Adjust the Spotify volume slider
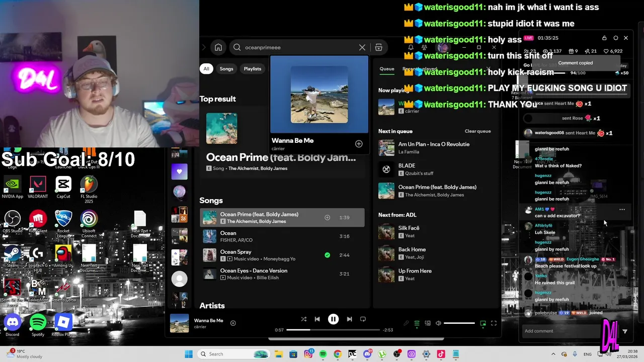The image size is (644, 362). (459, 323)
